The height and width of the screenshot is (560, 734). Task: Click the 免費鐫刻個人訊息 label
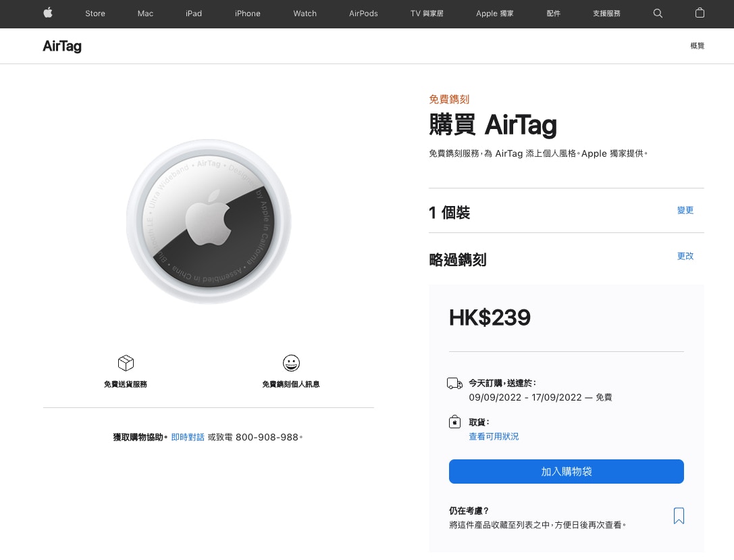(291, 384)
